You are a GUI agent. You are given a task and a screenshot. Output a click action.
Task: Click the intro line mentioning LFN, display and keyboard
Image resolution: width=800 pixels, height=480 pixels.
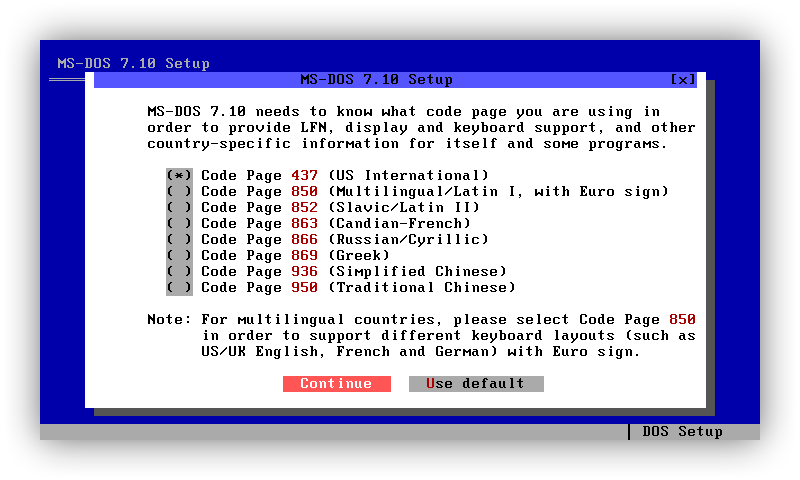pos(421,128)
